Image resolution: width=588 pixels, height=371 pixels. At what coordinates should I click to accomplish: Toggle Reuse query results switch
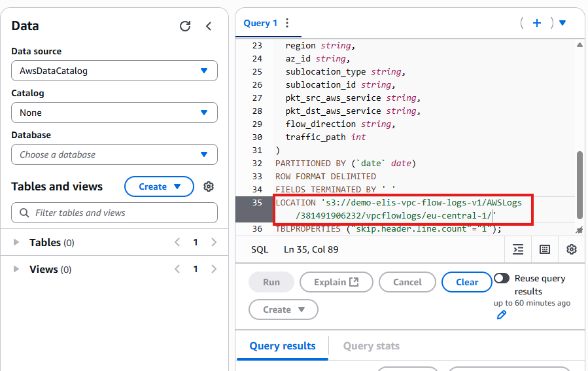[x=502, y=278]
